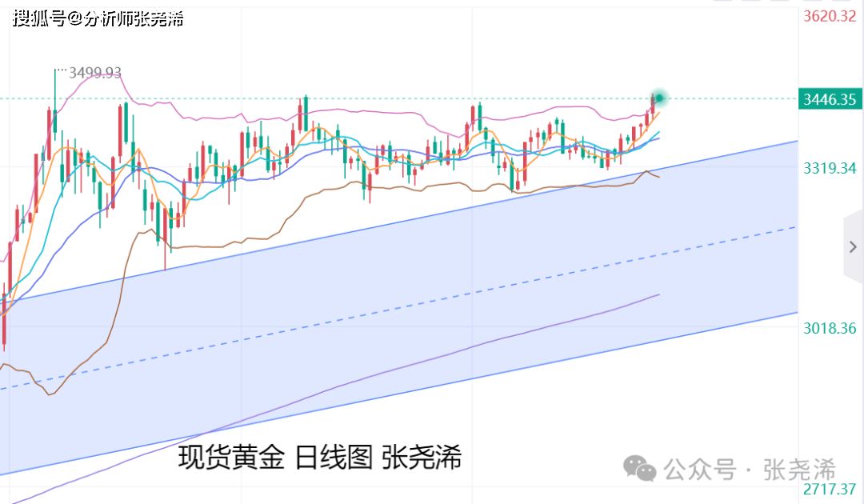The height and width of the screenshot is (504, 864).
Task: Click the glowing green last-price dot
Action: point(659,98)
